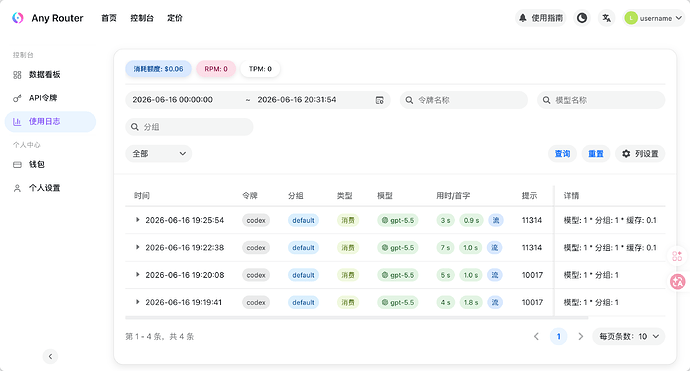The height and width of the screenshot is (371, 690).
Task: Click codex token tag in 19:25:54 row
Action: pos(256,220)
